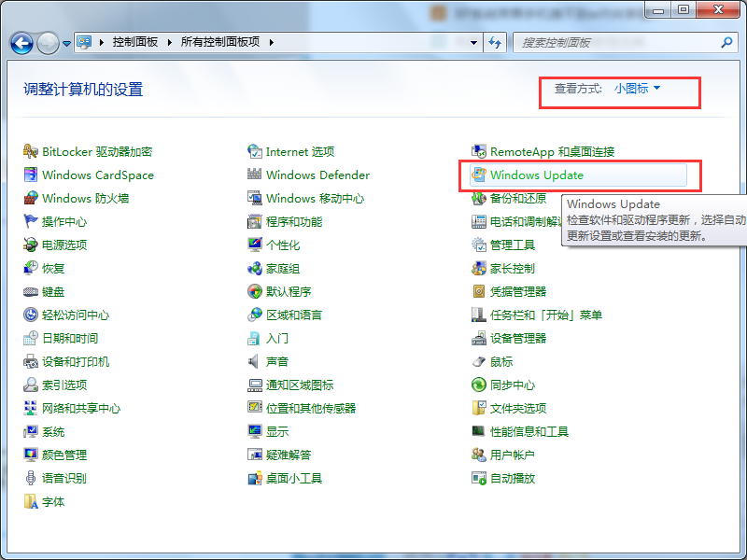Open the 语音识别 microphone icon
Image resolution: width=747 pixels, height=560 pixels.
(31, 478)
